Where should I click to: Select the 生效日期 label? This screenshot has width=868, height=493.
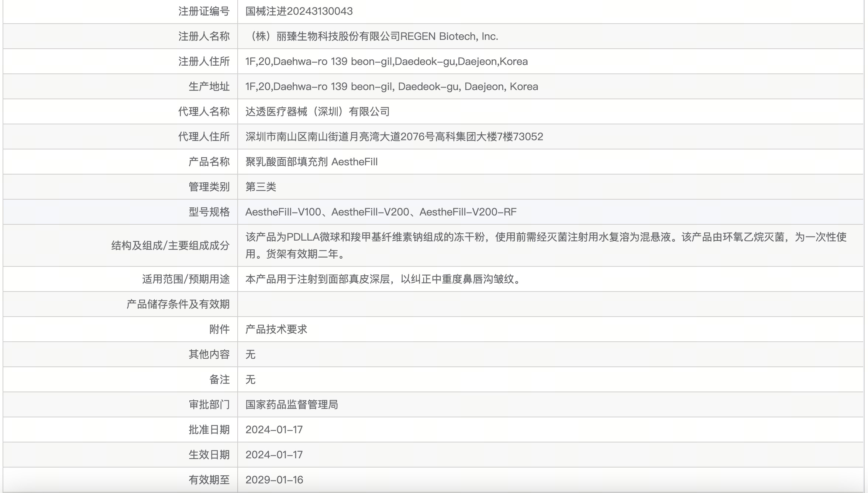209,455
